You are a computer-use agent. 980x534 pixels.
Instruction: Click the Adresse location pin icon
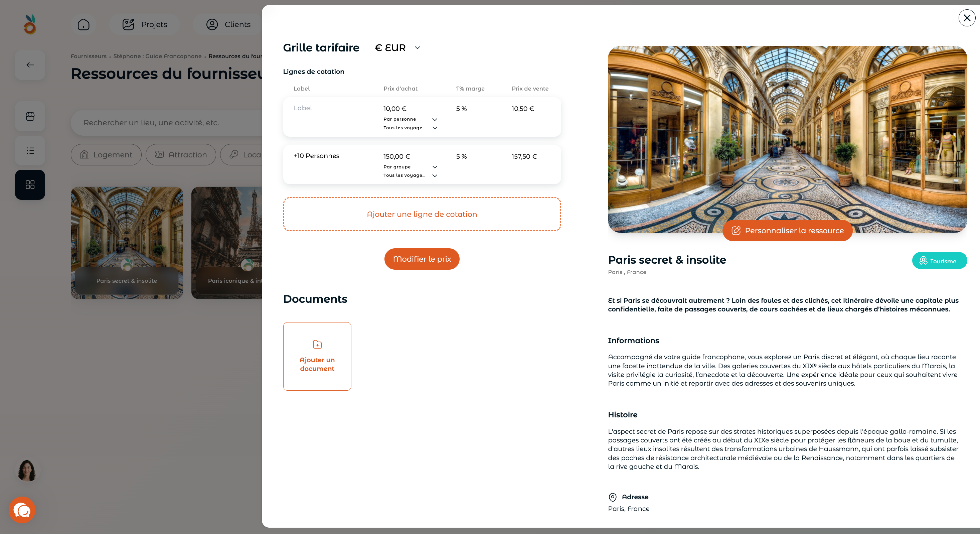pyautogui.click(x=613, y=497)
